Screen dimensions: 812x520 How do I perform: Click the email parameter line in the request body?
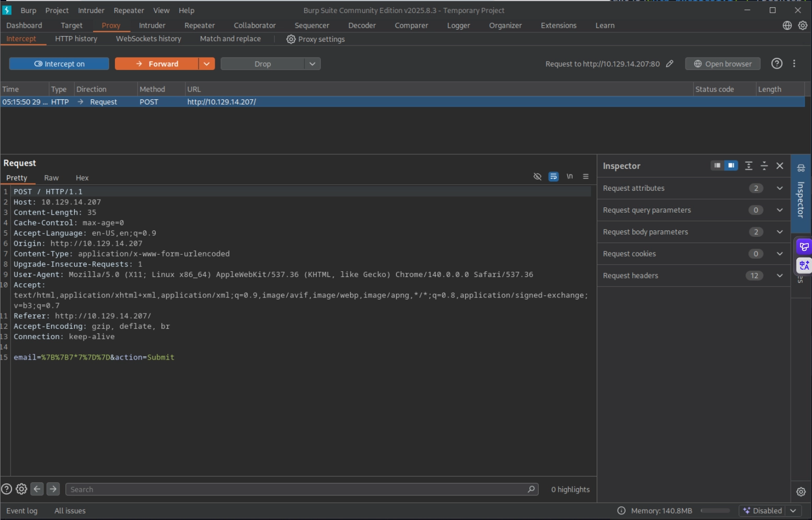(x=94, y=357)
